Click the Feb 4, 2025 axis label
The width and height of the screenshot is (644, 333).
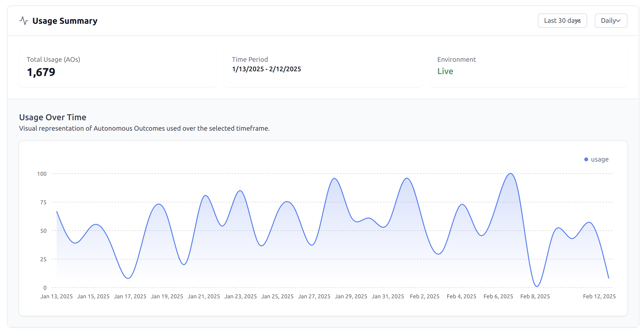(x=461, y=296)
